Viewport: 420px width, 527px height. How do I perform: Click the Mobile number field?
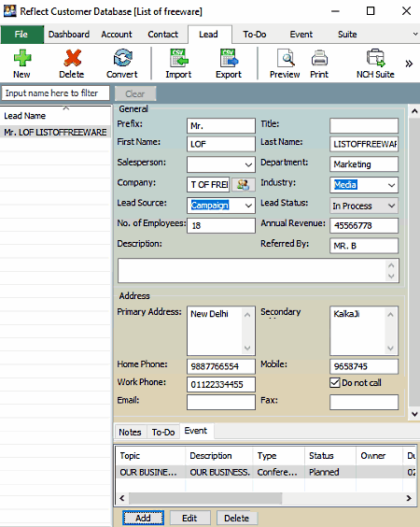pos(364,366)
